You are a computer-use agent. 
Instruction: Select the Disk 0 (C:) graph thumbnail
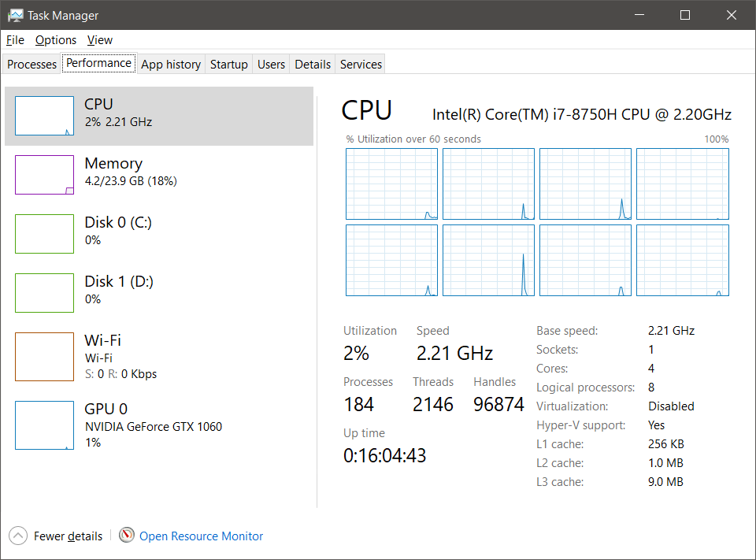pos(44,234)
